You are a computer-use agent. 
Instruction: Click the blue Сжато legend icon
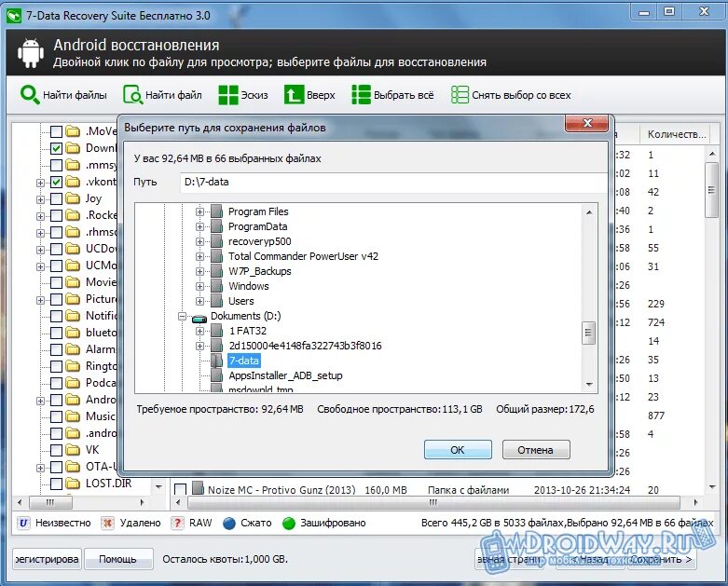click(229, 523)
